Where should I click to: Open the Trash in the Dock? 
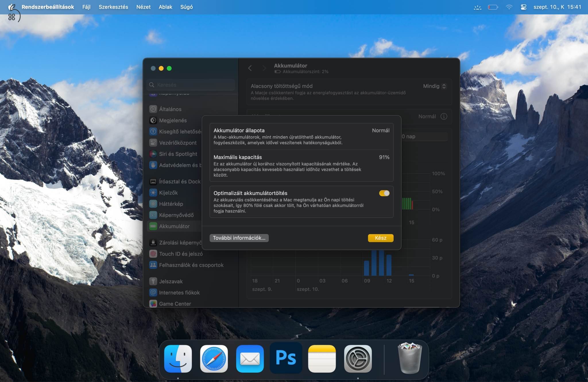[x=410, y=358]
